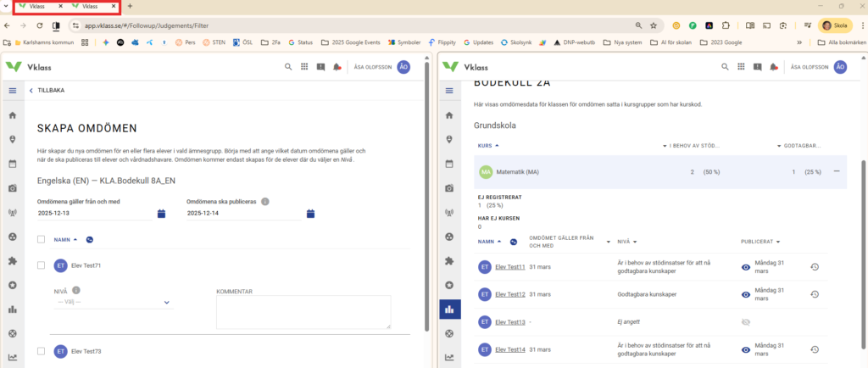Viewport: 868px width, 368px height.
Task: Click the search icon in the left Vklass pane
Action: coord(288,66)
